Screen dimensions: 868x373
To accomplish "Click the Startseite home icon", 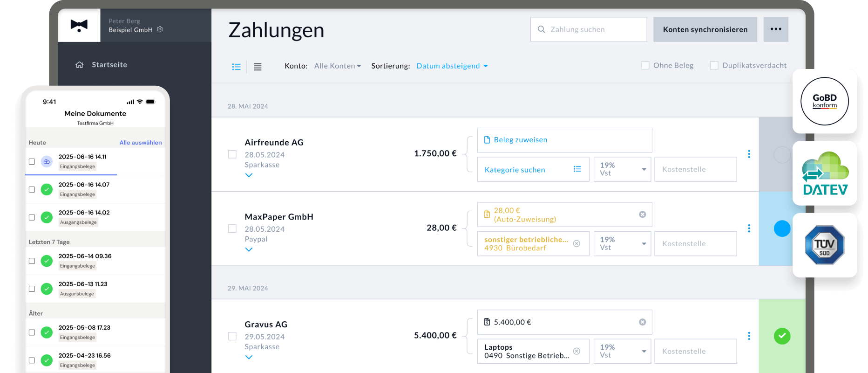I will [x=80, y=65].
